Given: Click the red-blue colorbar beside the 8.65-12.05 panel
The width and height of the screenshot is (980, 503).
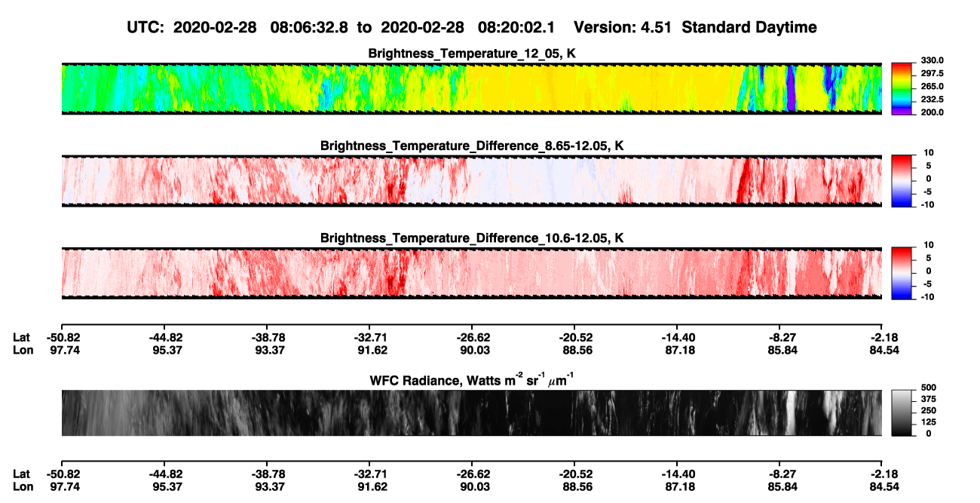Looking at the screenshot, I should (x=902, y=180).
